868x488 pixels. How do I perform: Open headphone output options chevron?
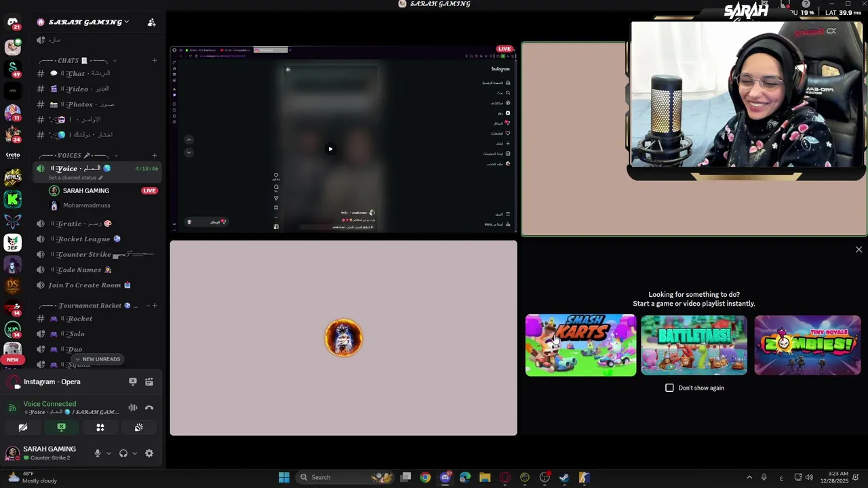coord(134,453)
